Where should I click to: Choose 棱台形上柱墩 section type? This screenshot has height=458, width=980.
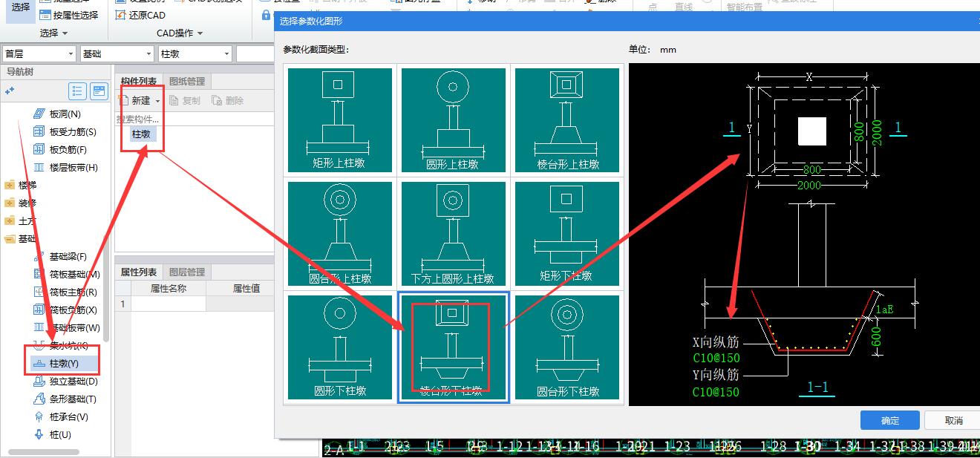click(568, 120)
